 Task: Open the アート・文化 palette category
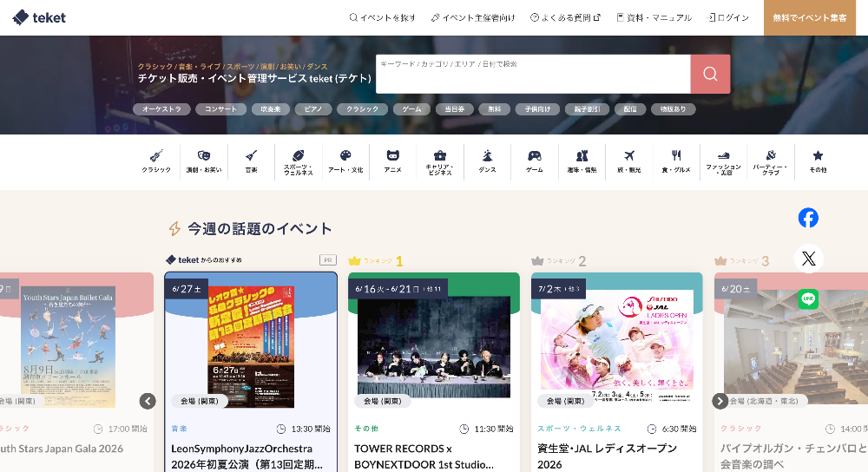click(x=345, y=161)
